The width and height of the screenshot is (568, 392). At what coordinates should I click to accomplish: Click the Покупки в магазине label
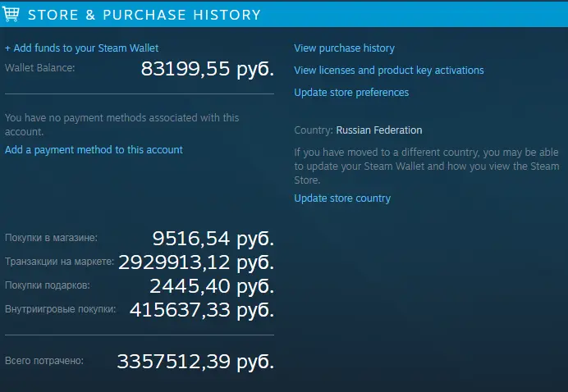coord(51,238)
